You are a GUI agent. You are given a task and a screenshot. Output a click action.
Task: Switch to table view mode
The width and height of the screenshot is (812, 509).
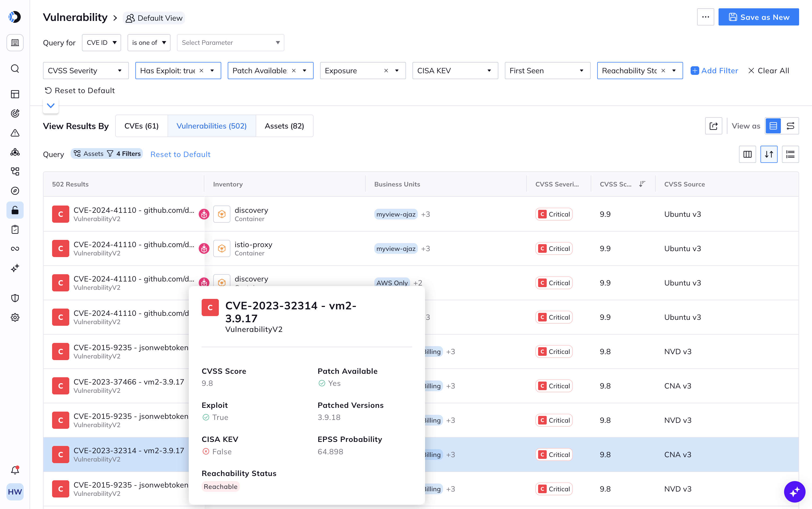(773, 126)
